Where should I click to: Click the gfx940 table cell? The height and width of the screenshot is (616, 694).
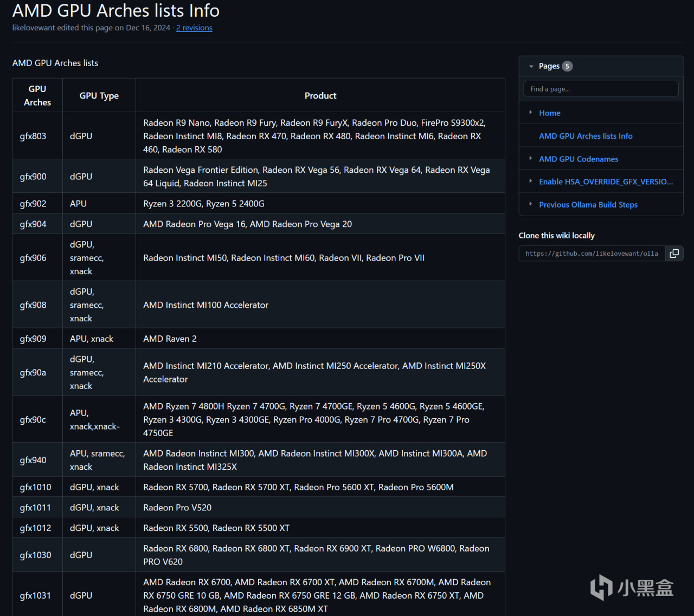[37, 460]
